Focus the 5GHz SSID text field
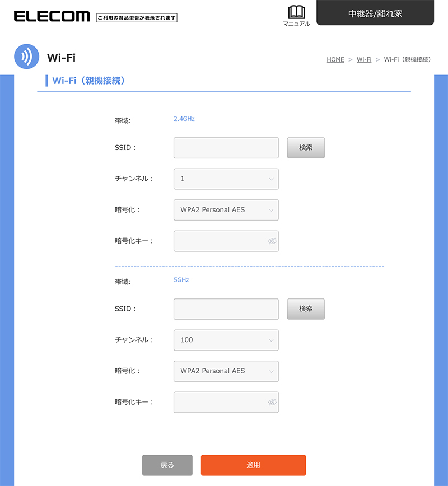Viewport: 448px width, 486px height. [226, 309]
